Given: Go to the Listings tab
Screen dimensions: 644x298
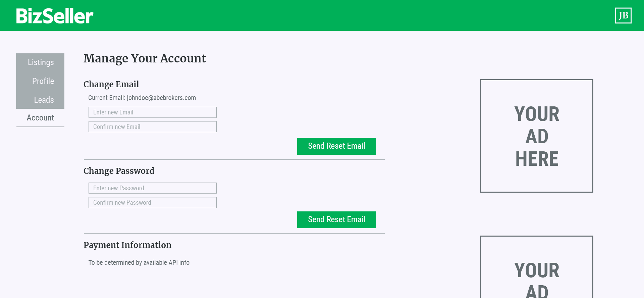Looking at the screenshot, I should coord(40,62).
